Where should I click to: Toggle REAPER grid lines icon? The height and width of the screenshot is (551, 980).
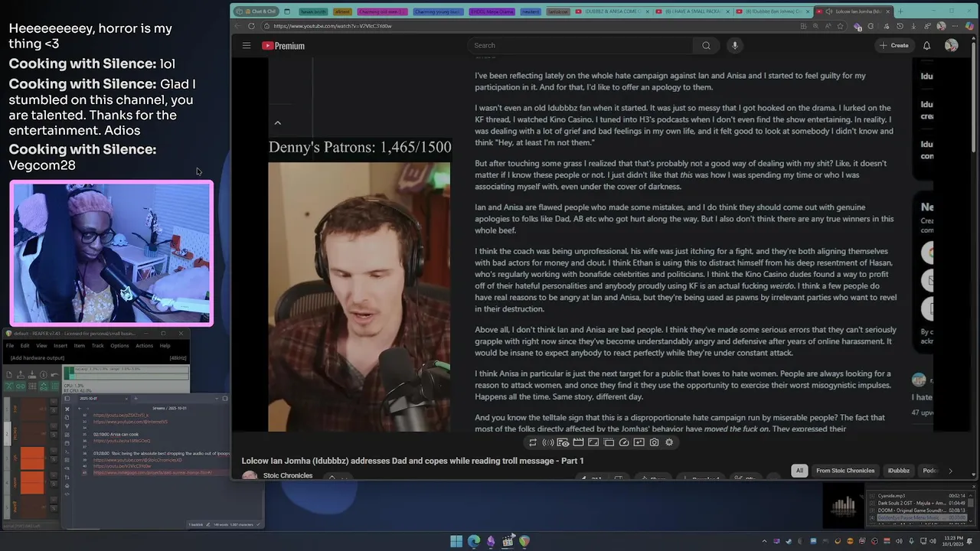55,386
